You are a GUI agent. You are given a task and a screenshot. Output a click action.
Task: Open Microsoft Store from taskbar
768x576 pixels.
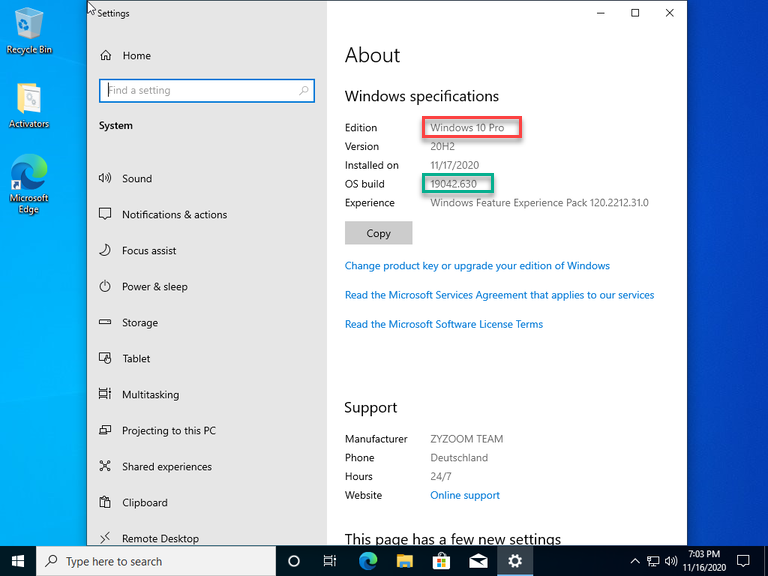pyautogui.click(x=441, y=561)
